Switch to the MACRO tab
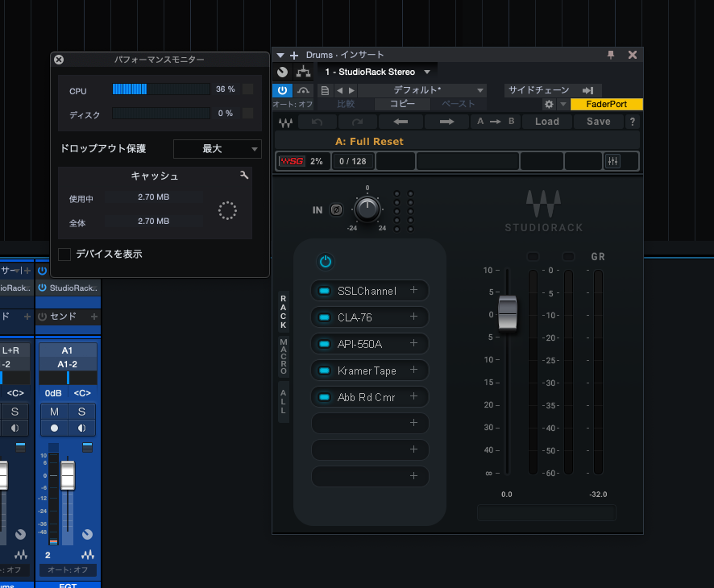This screenshot has height=588, width=714. [x=283, y=356]
